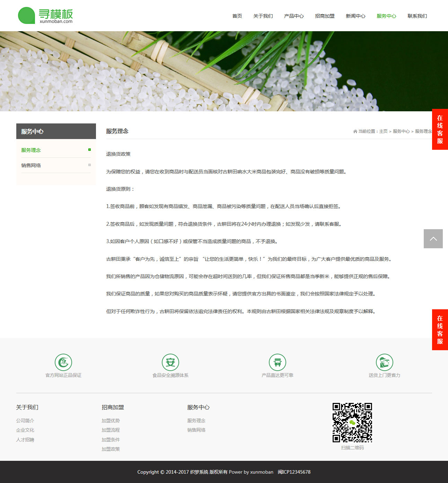This screenshot has height=483, width=448.
Task: Click the direct product delivery truck icon
Action: tap(278, 362)
